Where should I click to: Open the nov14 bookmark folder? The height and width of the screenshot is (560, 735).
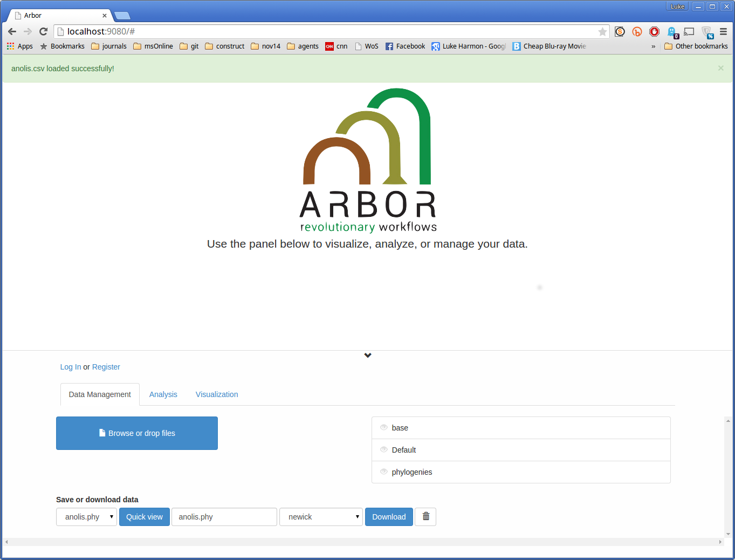point(266,46)
